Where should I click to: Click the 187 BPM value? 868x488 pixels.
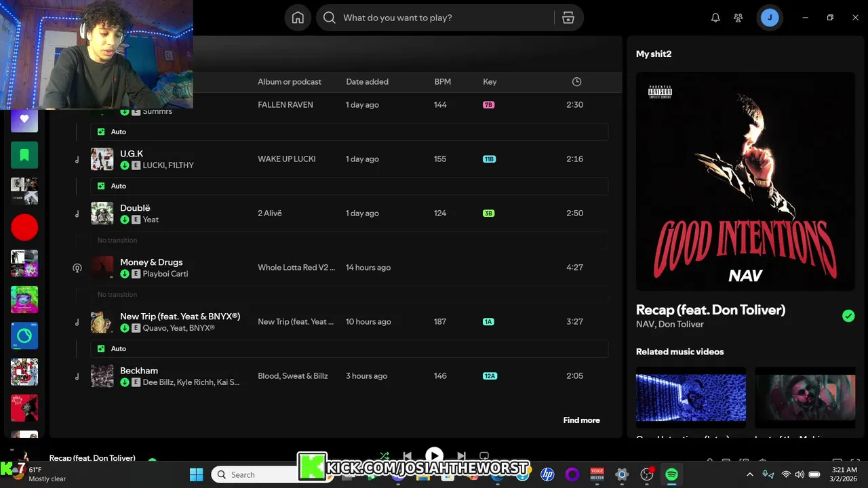[x=440, y=322]
